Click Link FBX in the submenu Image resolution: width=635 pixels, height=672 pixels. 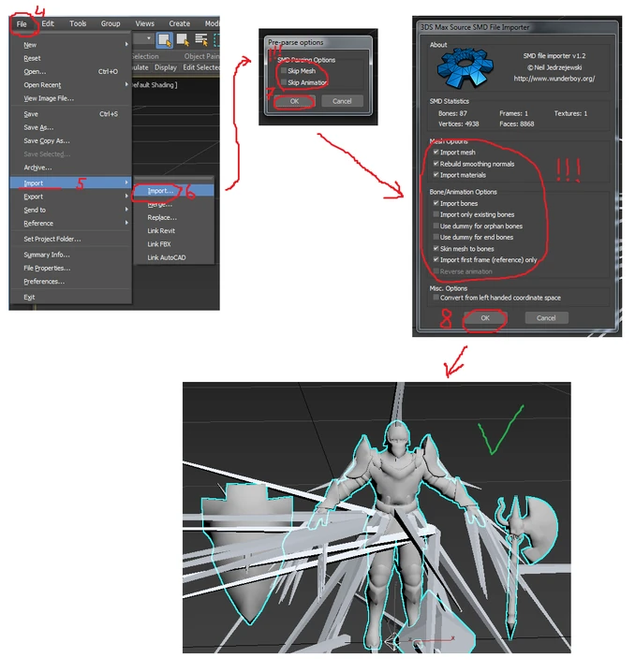click(x=159, y=244)
